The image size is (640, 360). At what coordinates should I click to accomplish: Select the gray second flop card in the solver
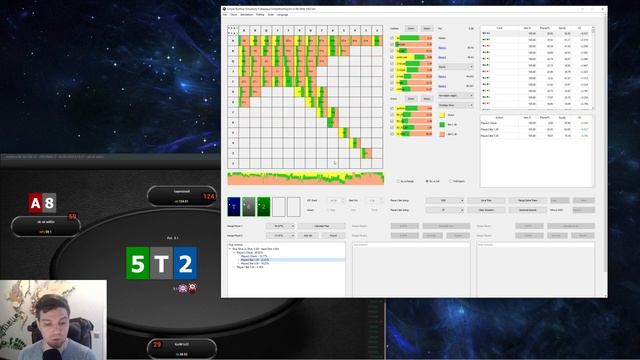click(249, 207)
